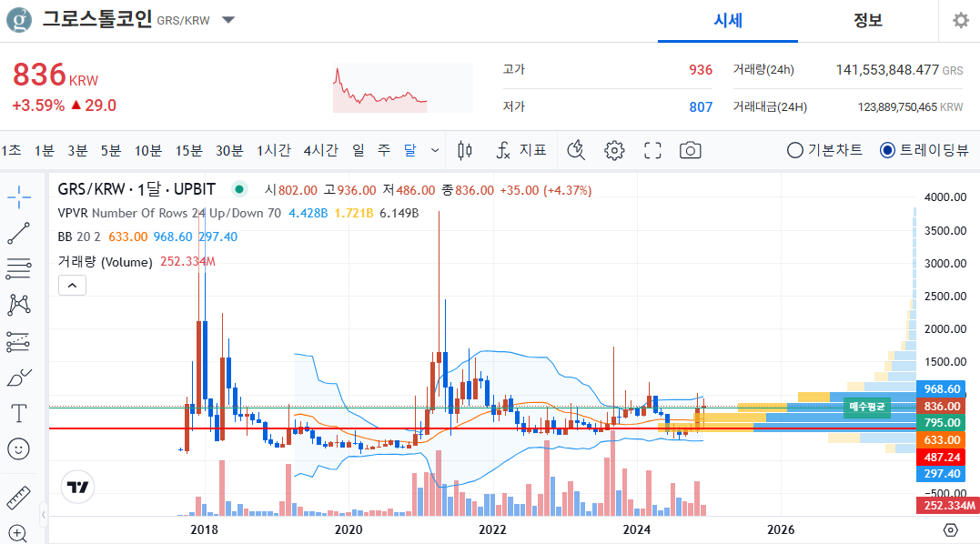Choose the 10분 interval
This screenshot has width=980, height=544.
tap(148, 150)
